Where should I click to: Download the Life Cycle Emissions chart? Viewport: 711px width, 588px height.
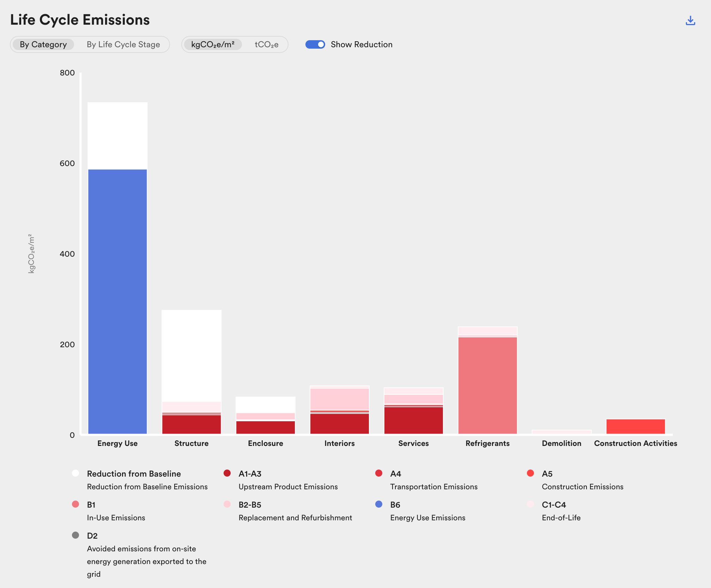pos(690,21)
